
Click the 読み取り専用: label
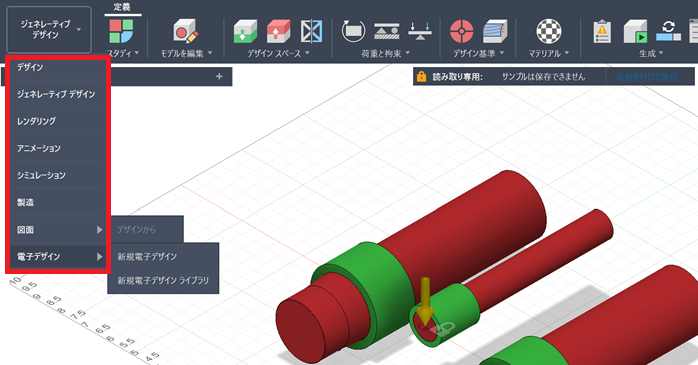458,77
